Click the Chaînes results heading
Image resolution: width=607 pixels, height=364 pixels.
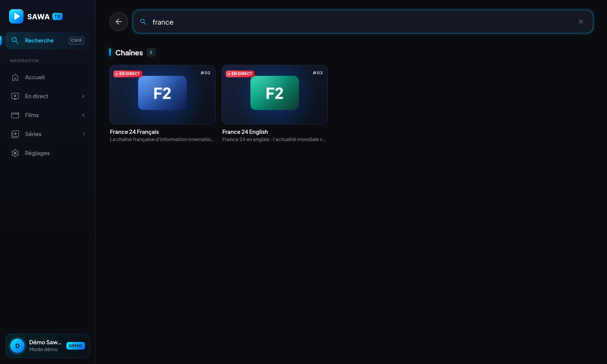(129, 53)
